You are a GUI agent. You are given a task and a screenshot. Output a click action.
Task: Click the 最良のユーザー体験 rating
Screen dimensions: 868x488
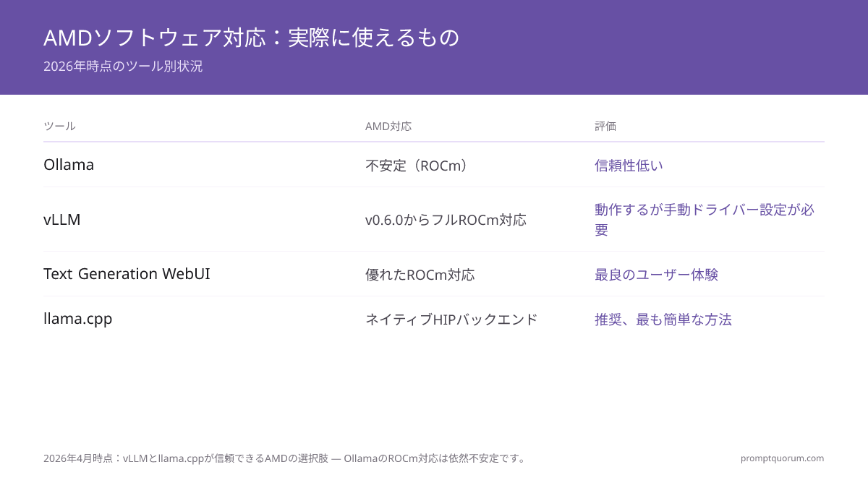(656, 275)
